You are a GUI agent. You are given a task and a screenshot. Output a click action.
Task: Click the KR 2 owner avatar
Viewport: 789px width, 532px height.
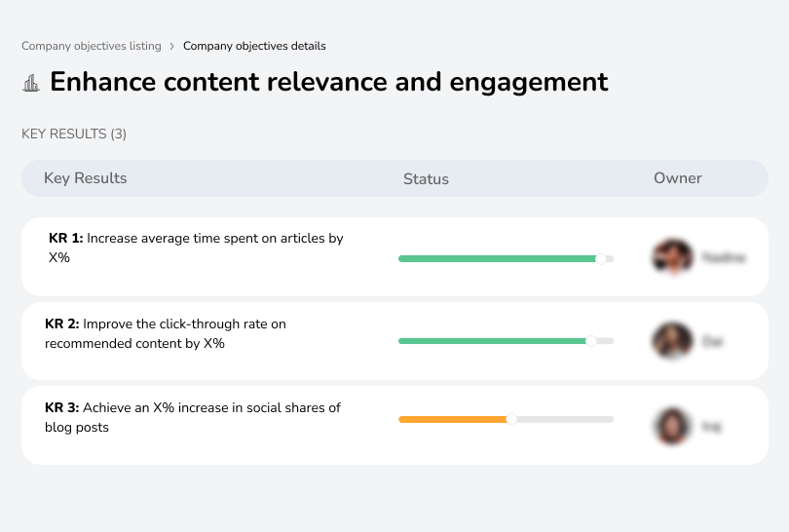pyautogui.click(x=673, y=341)
